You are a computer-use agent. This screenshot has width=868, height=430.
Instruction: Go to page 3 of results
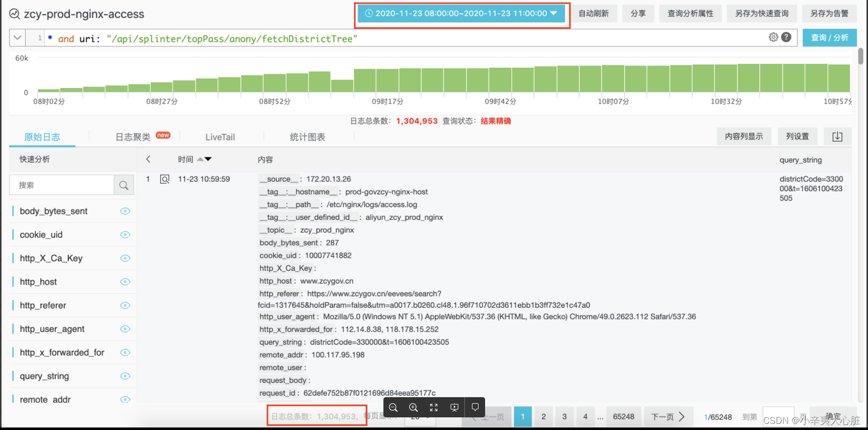click(565, 417)
